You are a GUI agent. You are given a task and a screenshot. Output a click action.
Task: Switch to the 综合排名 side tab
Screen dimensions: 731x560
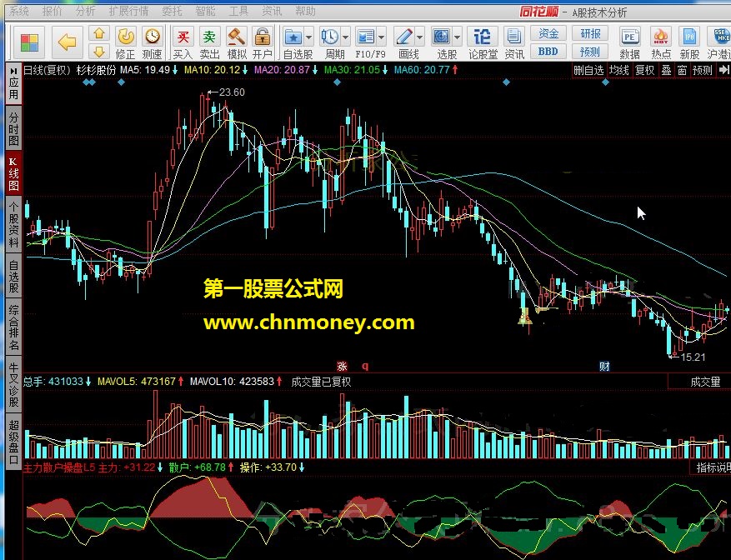pos(13,327)
